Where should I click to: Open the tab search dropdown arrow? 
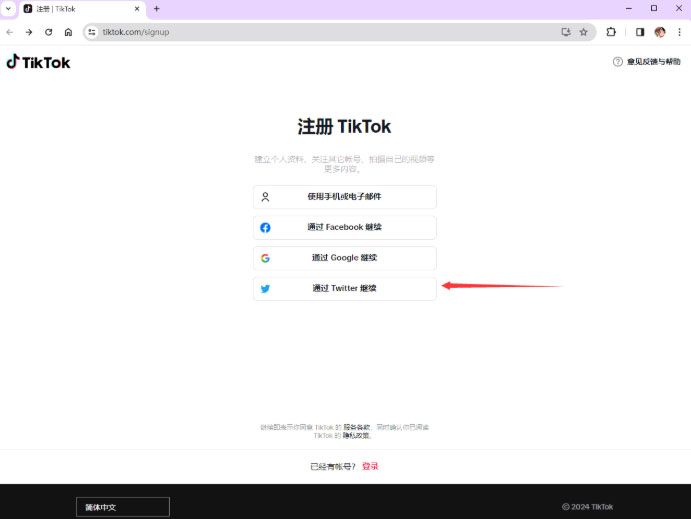[8, 9]
